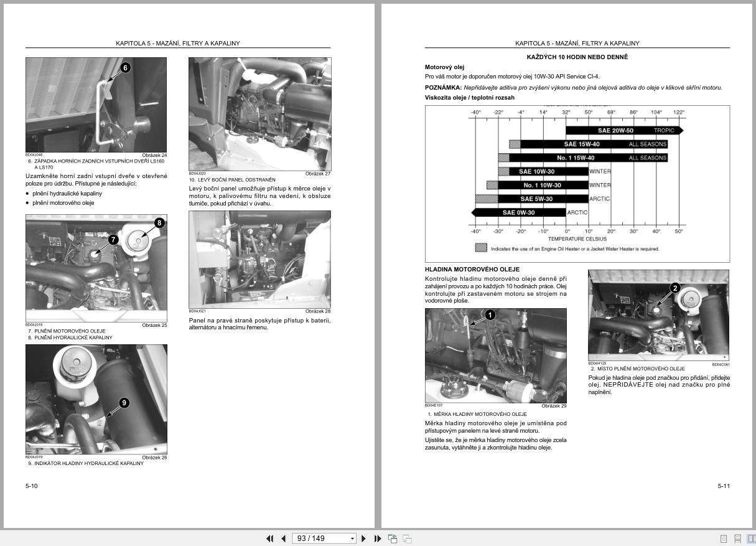Click the greyed go to next view icon

point(407,539)
